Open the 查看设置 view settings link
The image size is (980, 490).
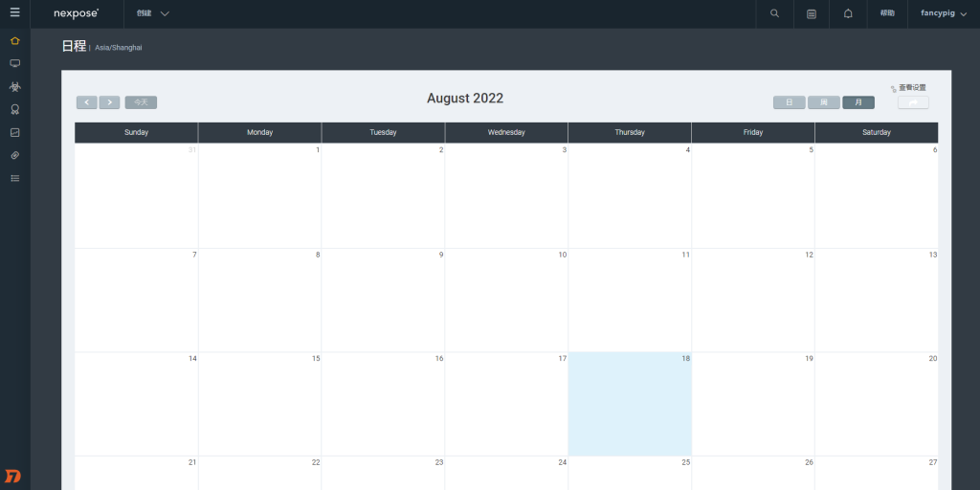(912, 87)
